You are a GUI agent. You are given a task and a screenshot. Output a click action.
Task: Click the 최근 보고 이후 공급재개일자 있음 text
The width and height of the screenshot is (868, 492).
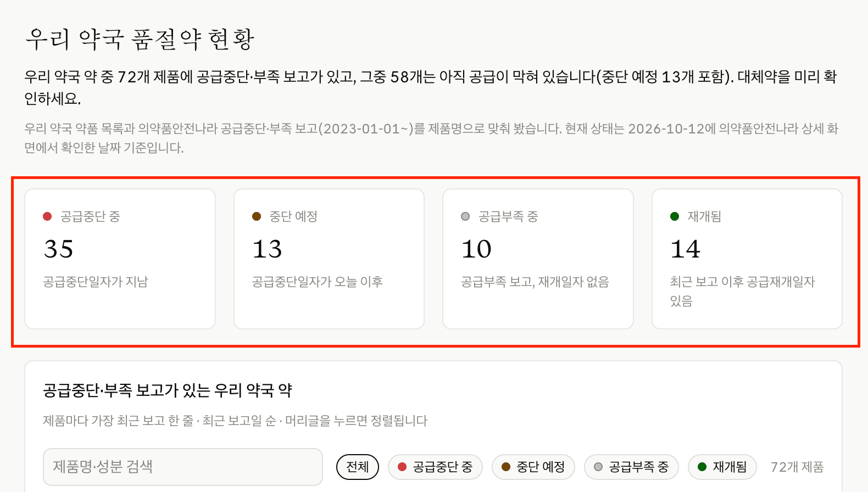(743, 291)
